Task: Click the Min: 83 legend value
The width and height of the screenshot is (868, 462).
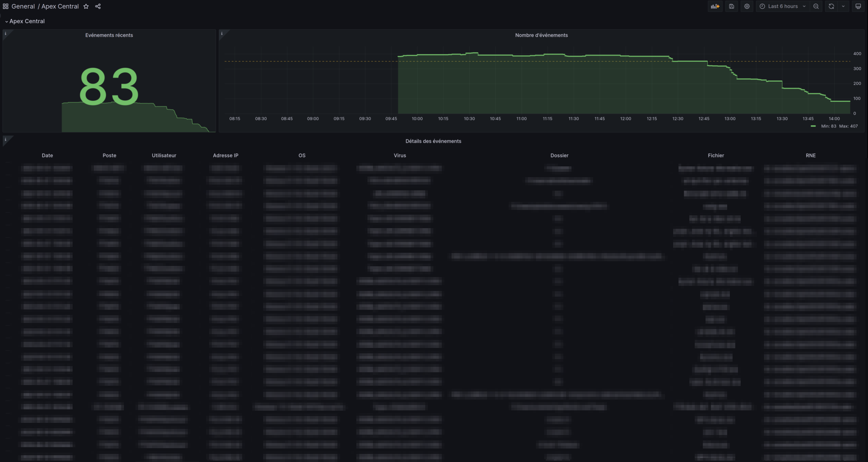Action: pyautogui.click(x=828, y=126)
